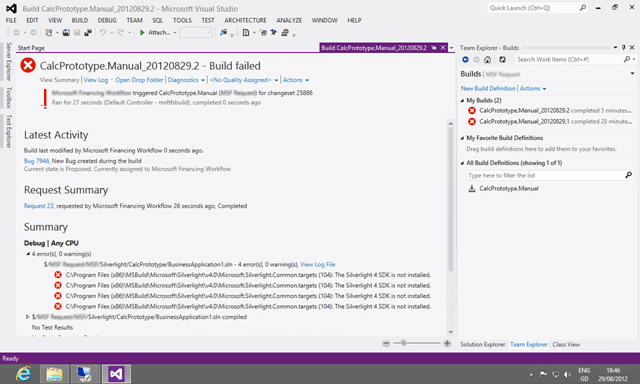Click the Save toolbar icon

click(x=77, y=33)
